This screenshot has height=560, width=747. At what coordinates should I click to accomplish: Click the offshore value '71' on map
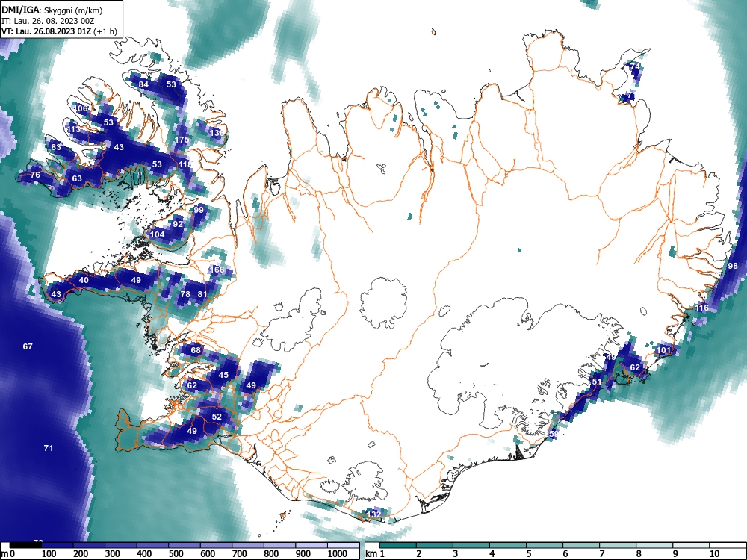[x=48, y=447]
